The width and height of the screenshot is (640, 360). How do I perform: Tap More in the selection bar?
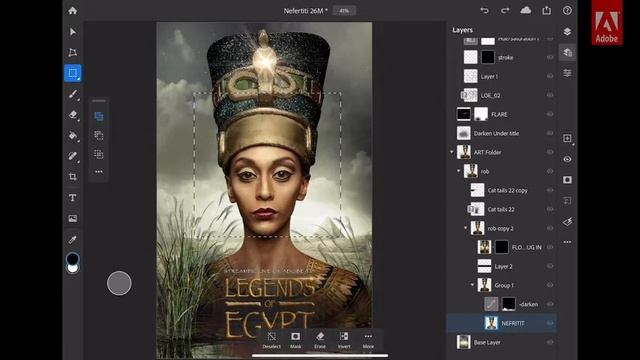pyautogui.click(x=368, y=340)
